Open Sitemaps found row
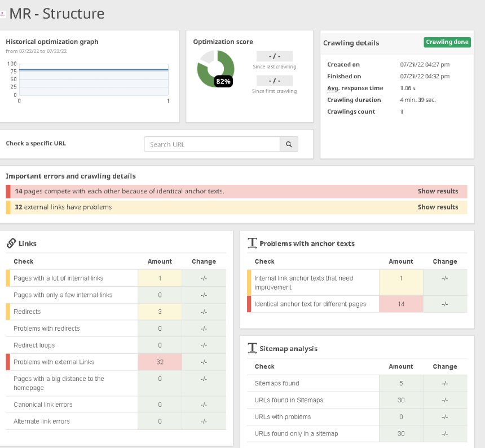Image resolution: width=485 pixels, height=448 pixels. point(277,383)
